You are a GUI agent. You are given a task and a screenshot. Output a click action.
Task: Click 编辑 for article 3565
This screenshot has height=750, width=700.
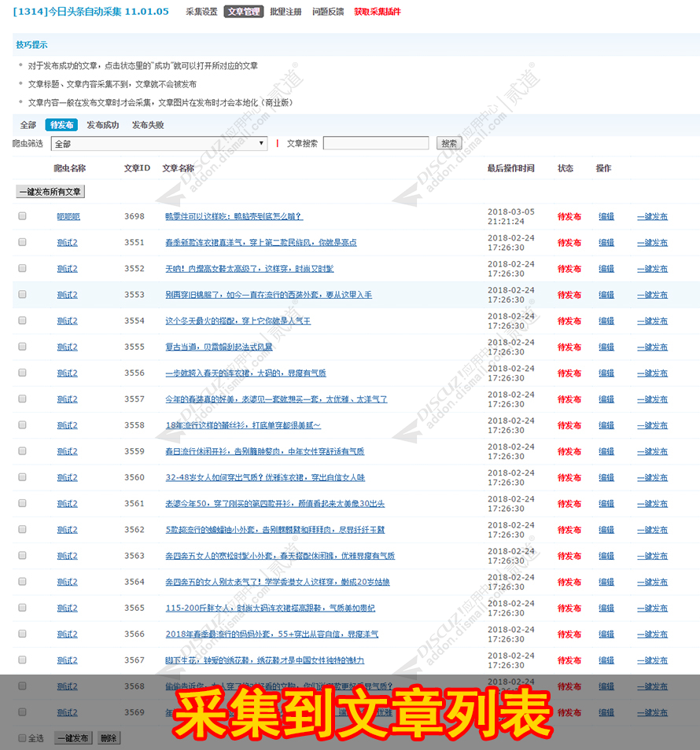pos(606,608)
